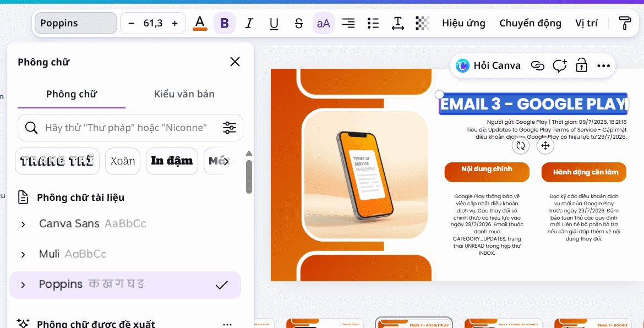This screenshot has height=328, width=644.
Task: Switch to the Phông chữ tab
Action: tap(72, 94)
